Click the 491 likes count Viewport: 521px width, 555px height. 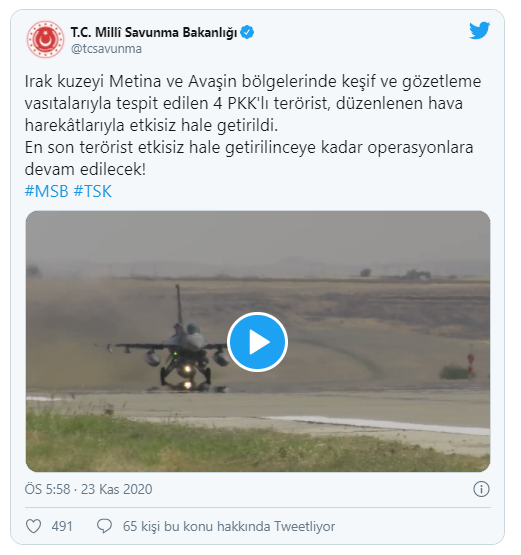coord(62,526)
